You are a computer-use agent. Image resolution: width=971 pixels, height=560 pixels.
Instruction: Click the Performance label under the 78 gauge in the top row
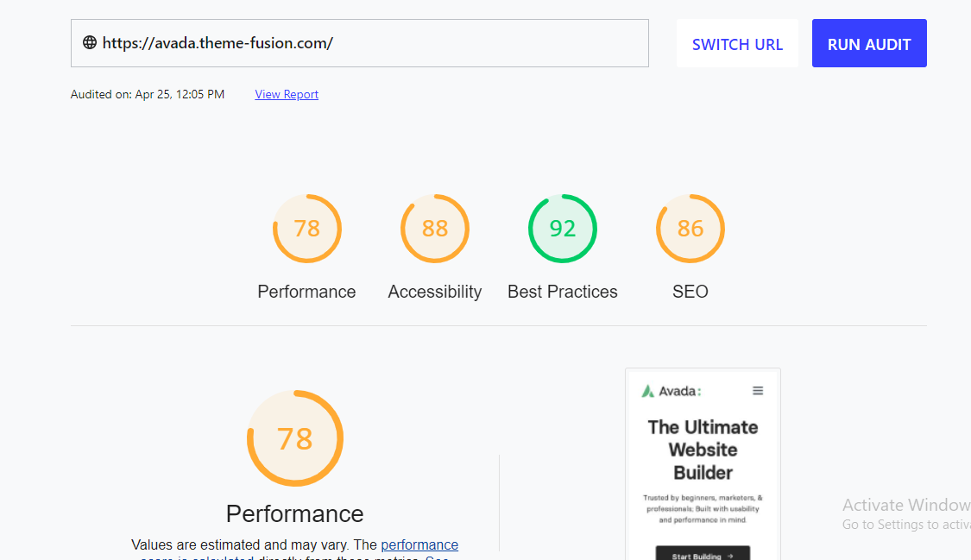coord(306,292)
